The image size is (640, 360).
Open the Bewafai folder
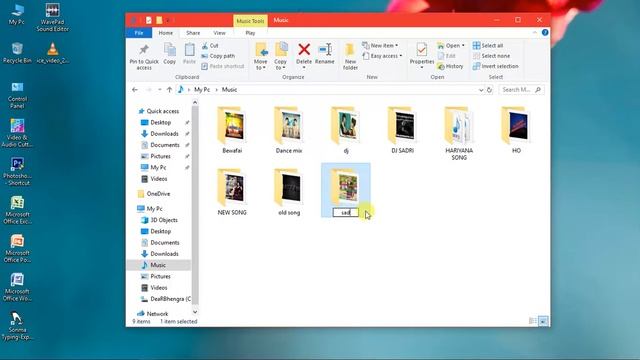(x=232, y=130)
